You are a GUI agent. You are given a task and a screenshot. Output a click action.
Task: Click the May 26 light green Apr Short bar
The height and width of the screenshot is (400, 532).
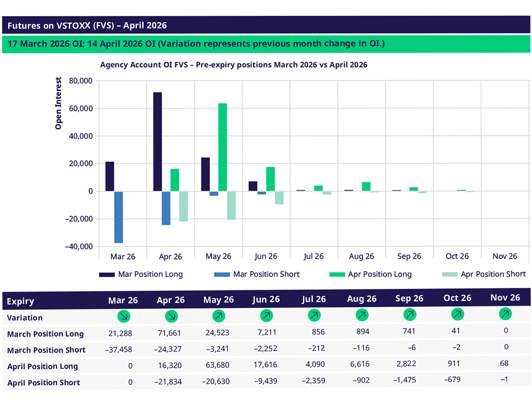click(x=231, y=206)
